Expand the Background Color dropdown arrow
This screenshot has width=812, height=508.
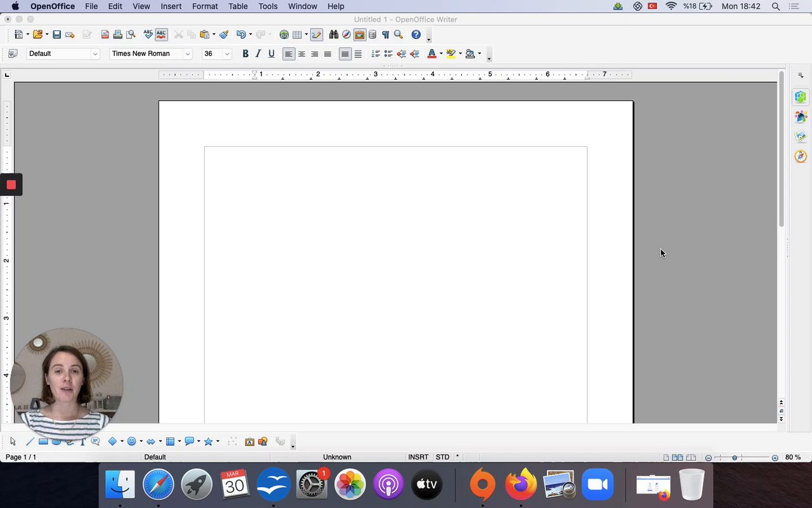click(x=480, y=54)
